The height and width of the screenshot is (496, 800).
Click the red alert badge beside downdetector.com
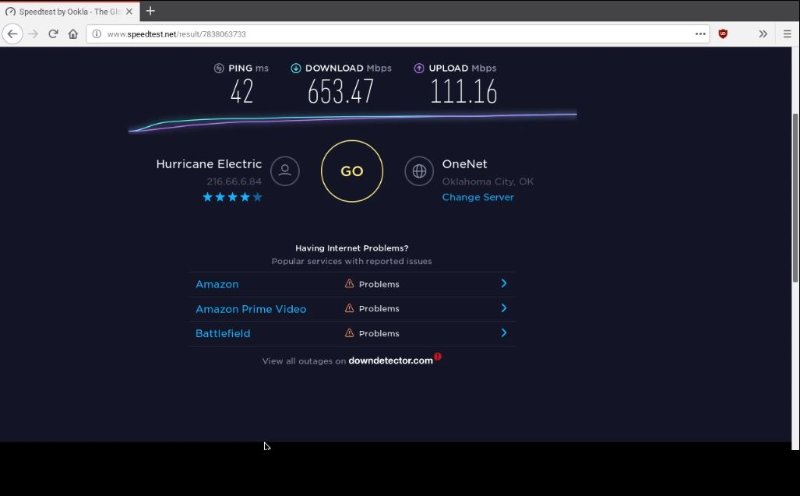pos(438,357)
